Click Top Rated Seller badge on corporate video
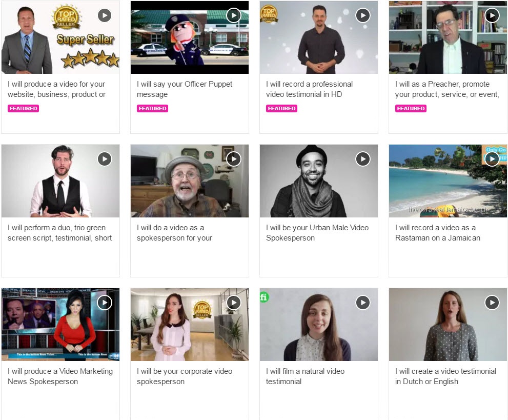The image size is (508, 420). tap(202, 310)
